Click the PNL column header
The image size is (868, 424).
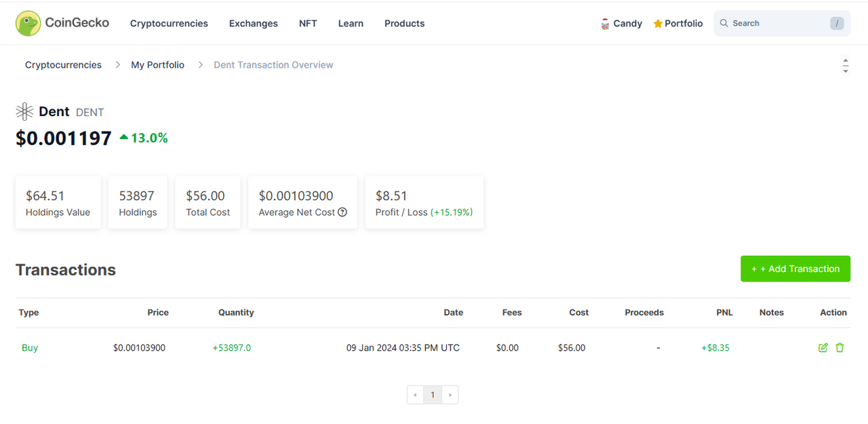[724, 313]
